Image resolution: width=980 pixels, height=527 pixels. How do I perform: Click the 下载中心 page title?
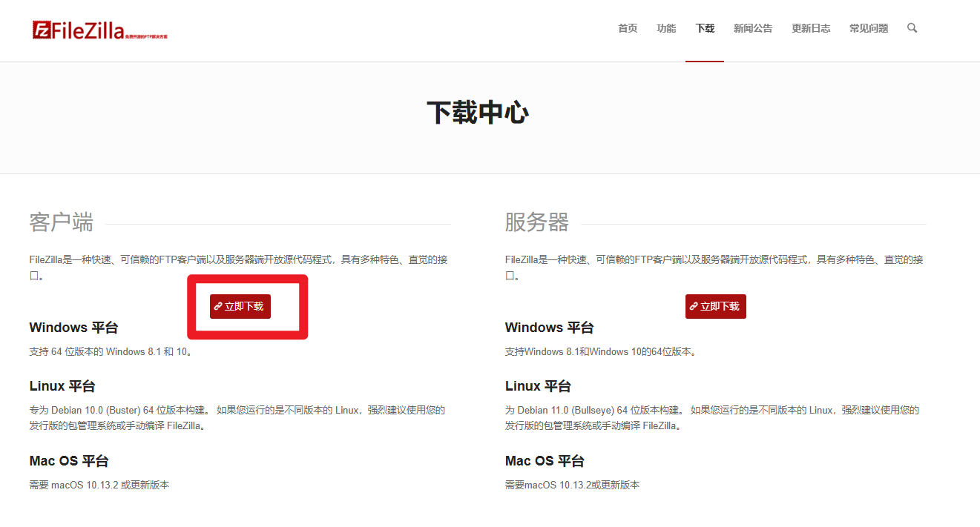[478, 113]
